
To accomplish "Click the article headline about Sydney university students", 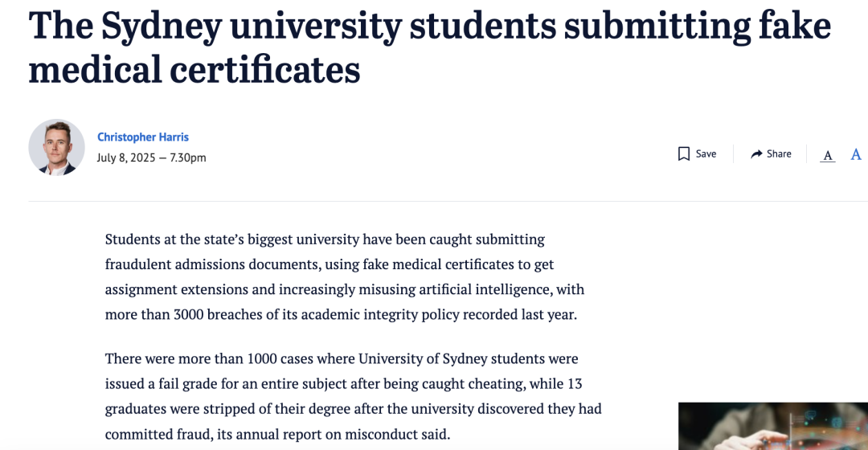I will click(429, 48).
